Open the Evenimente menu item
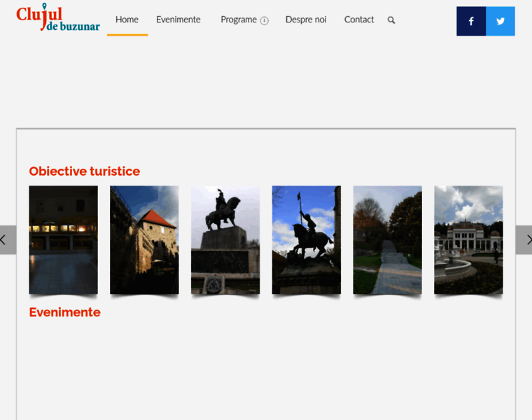 coord(178,20)
